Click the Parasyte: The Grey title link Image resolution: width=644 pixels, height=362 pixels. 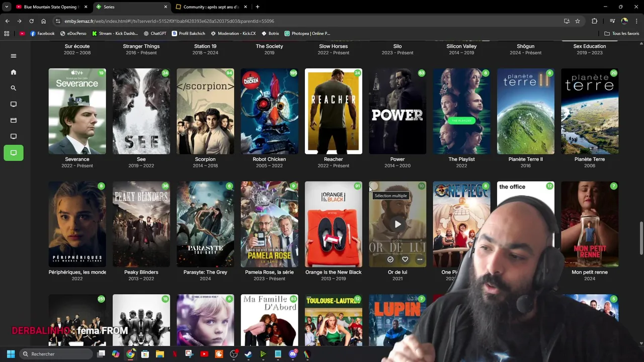(205, 273)
